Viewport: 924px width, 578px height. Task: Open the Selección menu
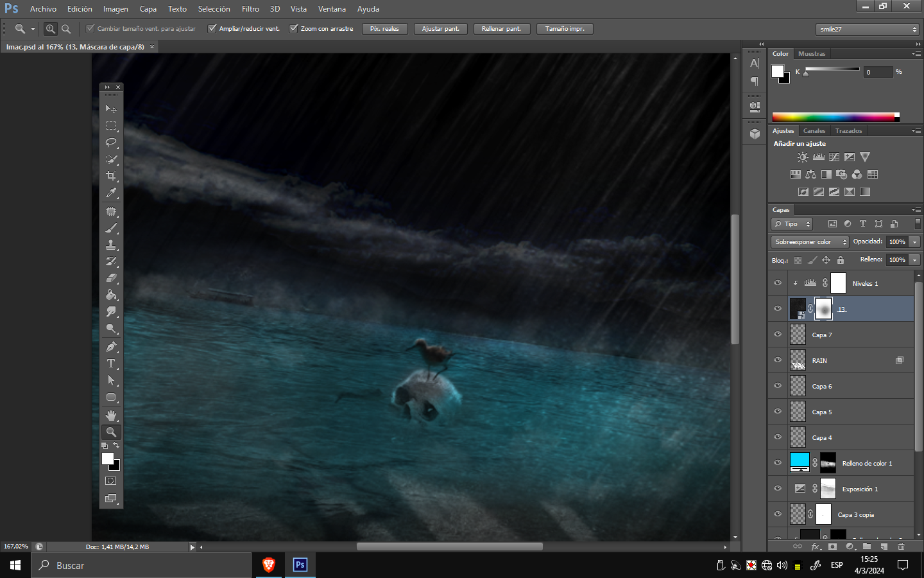click(x=214, y=9)
